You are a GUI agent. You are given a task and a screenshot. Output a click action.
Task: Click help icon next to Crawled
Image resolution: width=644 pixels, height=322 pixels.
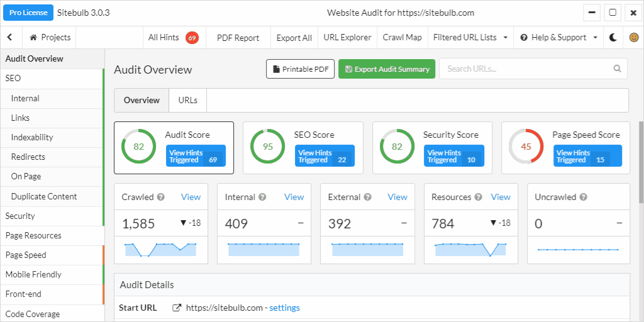[x=161, y=197]
